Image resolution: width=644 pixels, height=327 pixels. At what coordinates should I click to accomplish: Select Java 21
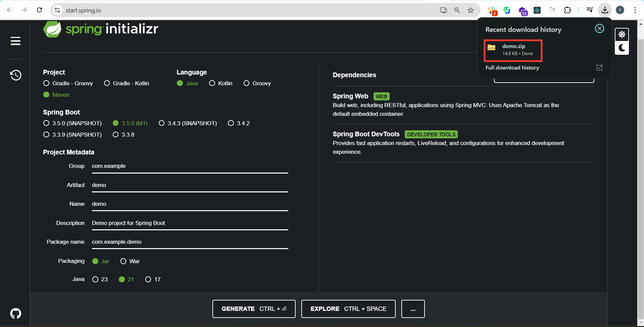tap(127, 279)
